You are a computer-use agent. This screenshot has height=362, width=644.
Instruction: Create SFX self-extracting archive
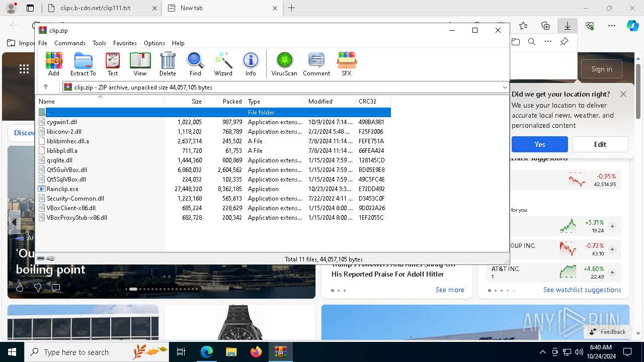coord(347,64)
